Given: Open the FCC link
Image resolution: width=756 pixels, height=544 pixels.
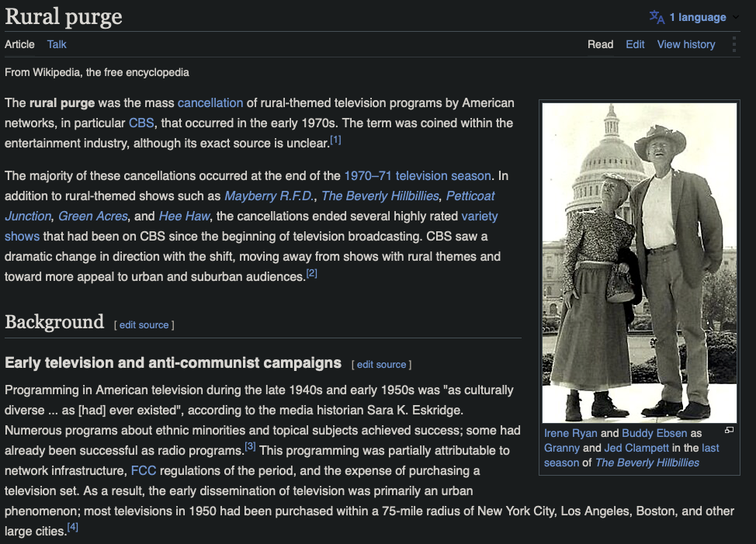Looking at the screenshot, I should (x=144, y=471).
